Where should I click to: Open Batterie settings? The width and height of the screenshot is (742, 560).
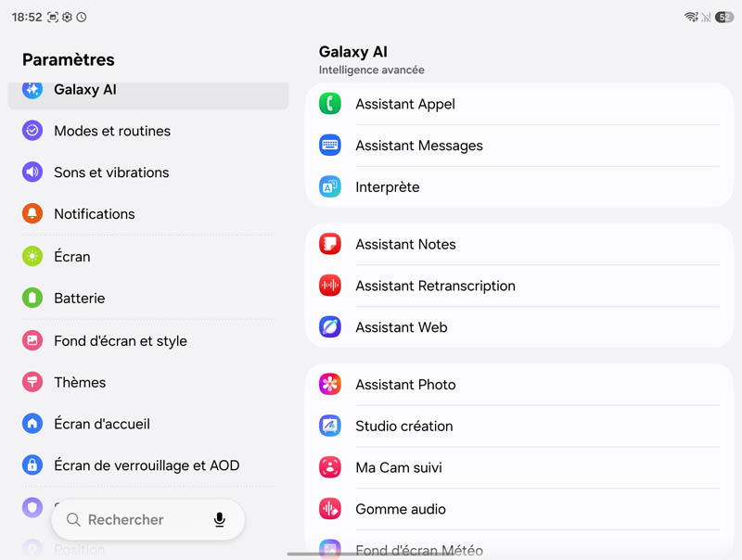tap(148, 298)
